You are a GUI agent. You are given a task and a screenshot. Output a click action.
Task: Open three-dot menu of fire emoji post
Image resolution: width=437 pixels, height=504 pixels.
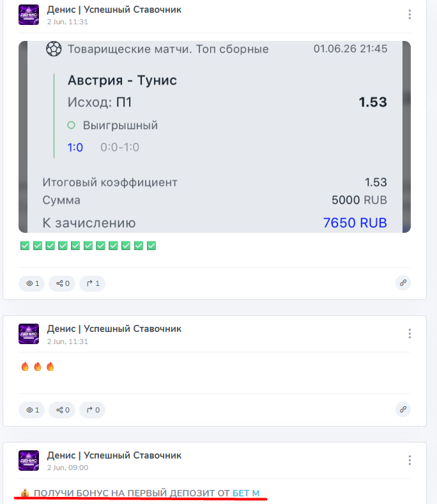[x=410, y=334]
